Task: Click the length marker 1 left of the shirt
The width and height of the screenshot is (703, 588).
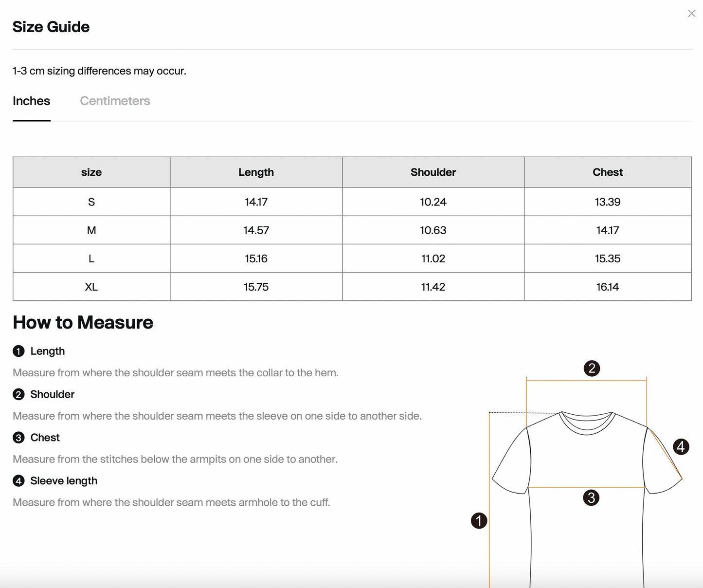Action: point(479,521)
